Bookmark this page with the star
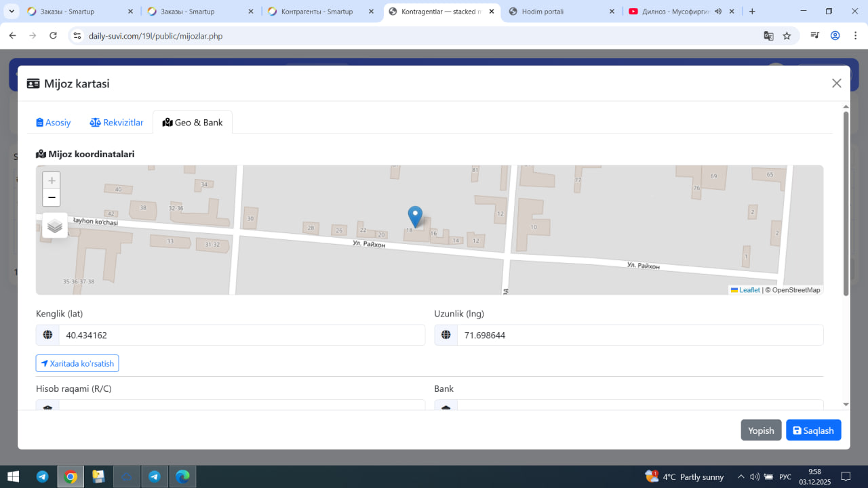868x488 pixels. 787,36
